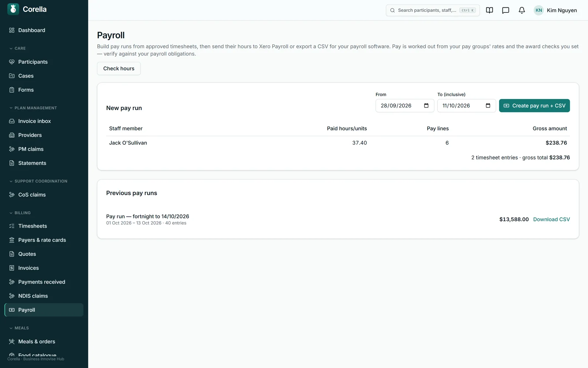Open calendar picker for From date
588x368 pixels.
tap(426, 106)
